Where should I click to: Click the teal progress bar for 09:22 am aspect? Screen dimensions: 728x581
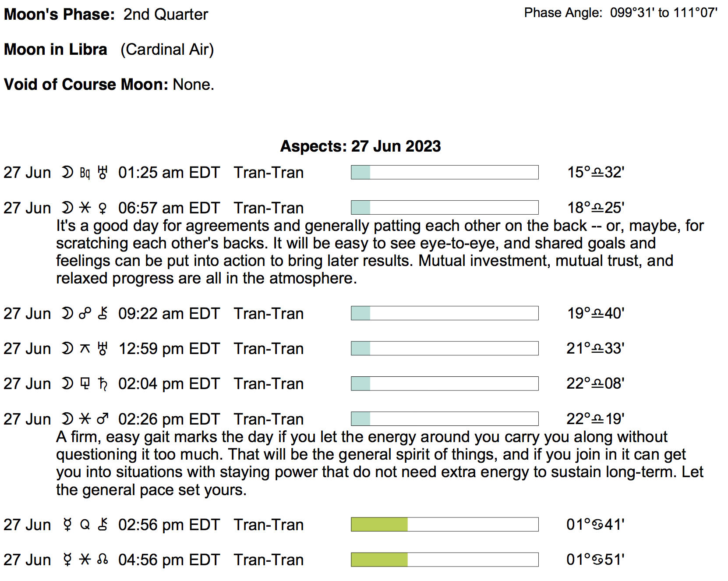(361, 313)
